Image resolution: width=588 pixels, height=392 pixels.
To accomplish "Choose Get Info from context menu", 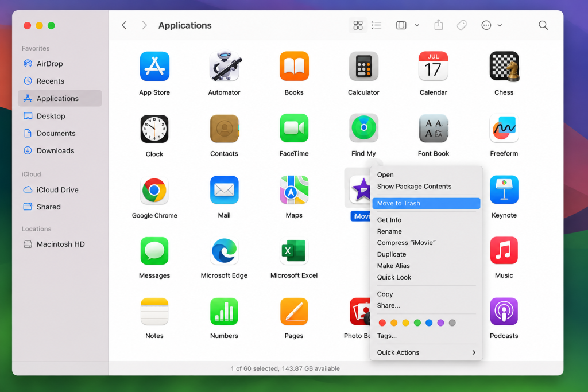I will [x=426, y=220].
